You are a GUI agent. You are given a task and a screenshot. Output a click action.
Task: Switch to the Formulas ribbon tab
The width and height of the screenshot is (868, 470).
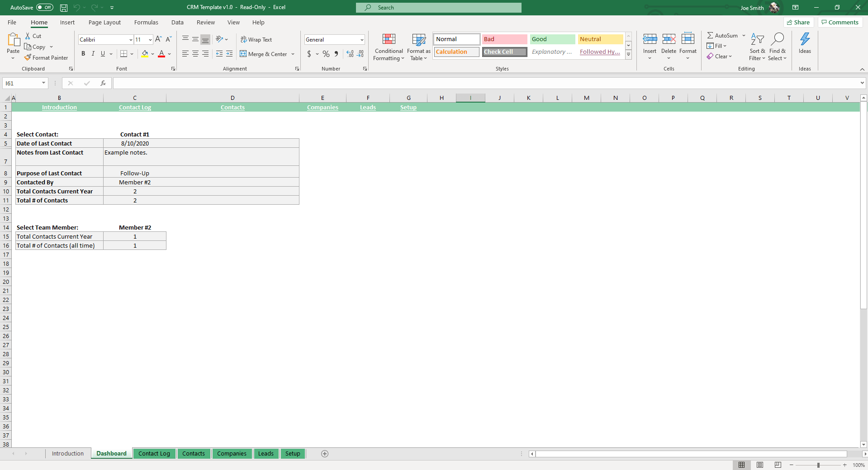pos(146,23)
